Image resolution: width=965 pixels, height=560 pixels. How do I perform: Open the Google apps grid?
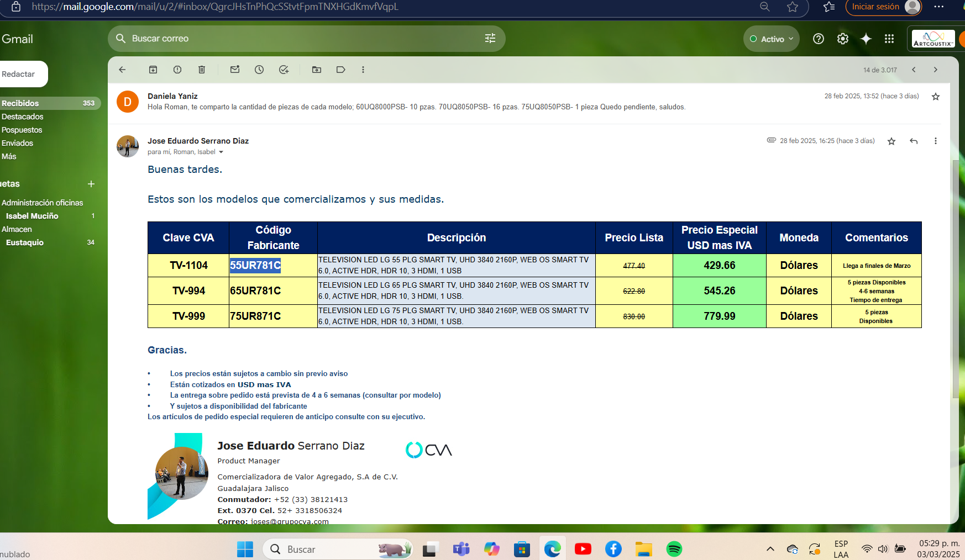point(889,39)
